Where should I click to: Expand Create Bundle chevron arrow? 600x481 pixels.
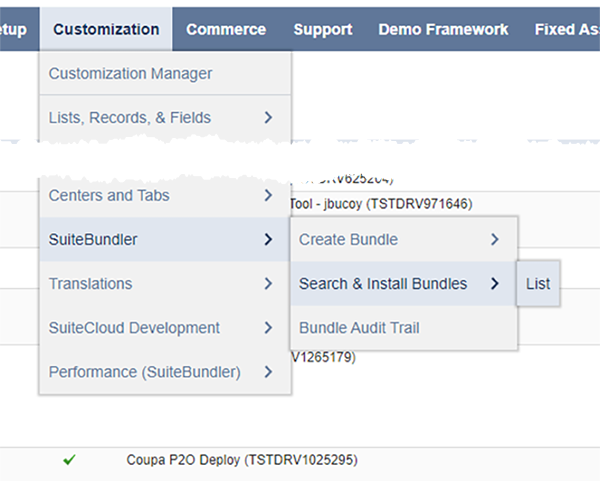[x=495, y=240]
